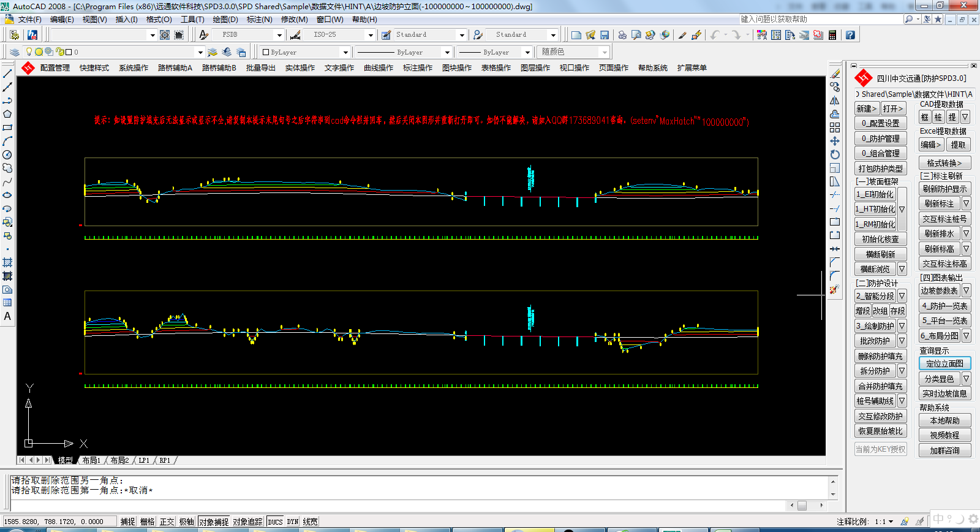Toggle DUCS in status bar
Screen dimensions: 980x532
coord(276,522)
